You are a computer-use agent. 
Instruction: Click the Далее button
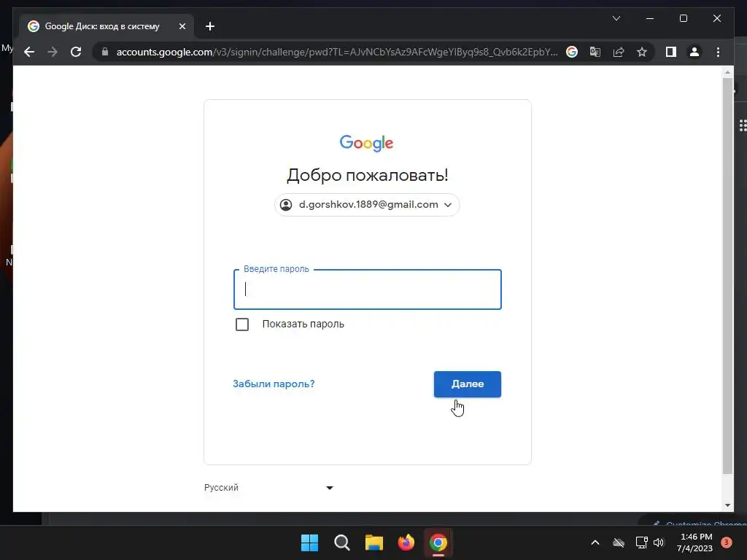coord(468,384)
